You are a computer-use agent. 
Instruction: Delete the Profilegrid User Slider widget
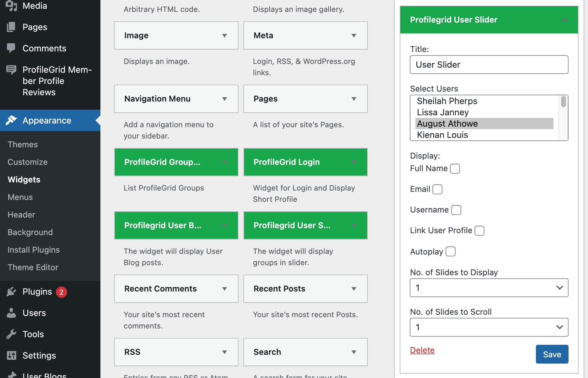422,350
